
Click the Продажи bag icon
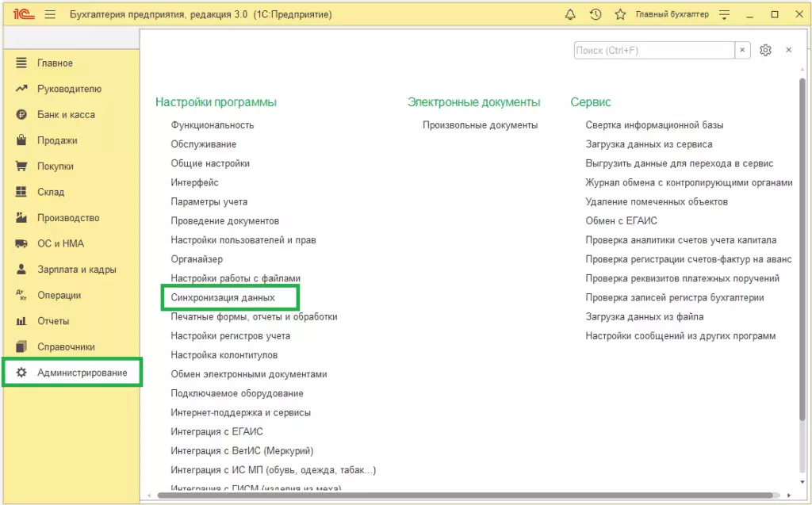click(x=21, y=140)
